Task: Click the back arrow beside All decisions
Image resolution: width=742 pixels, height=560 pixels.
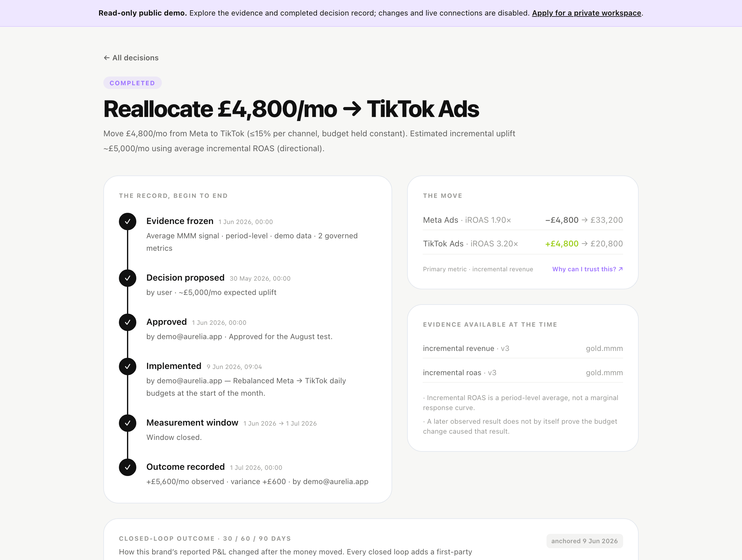Action: pyautogui.click(x=107, y=58)
